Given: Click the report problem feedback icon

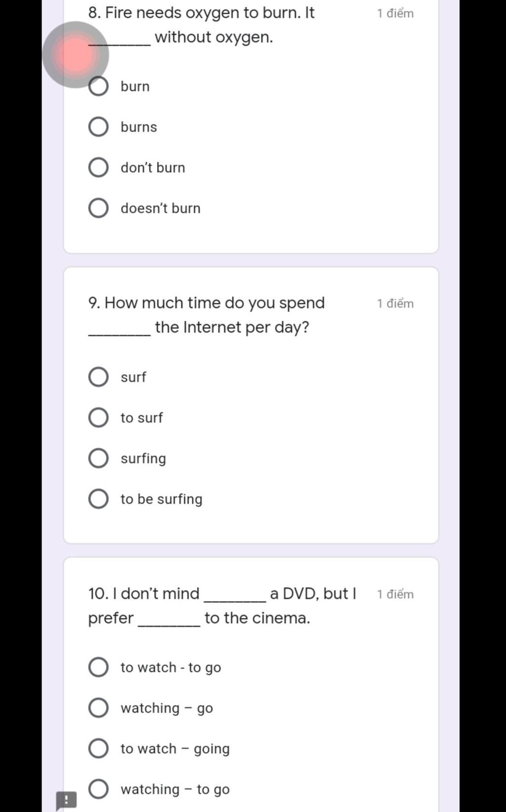Looking at the screenshot, I should (66, 800).
